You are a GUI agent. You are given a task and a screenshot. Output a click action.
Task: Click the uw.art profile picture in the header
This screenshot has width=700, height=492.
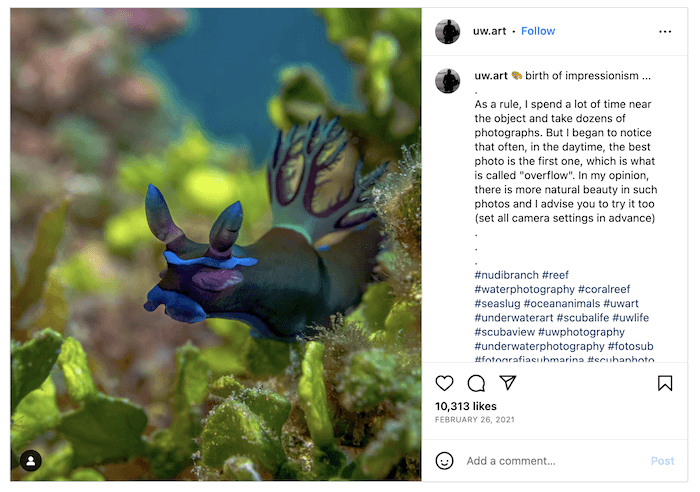tap(447, 31)
